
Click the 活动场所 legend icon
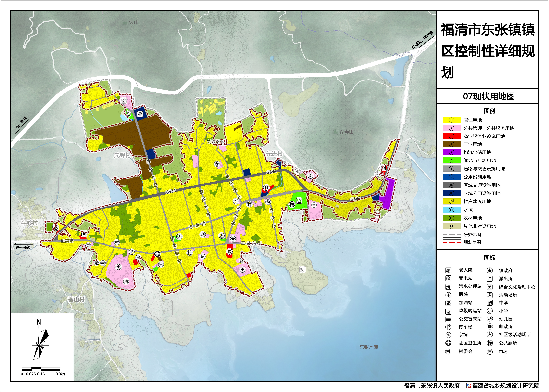pyautogui.click(x=490, y=295)
